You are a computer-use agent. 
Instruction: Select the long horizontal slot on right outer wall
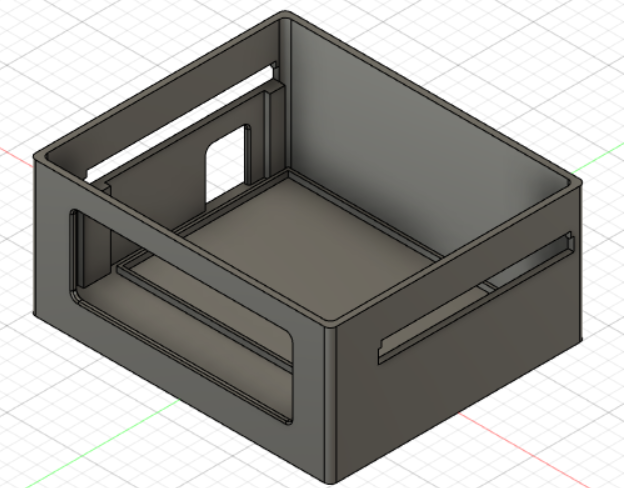point(476,297)
